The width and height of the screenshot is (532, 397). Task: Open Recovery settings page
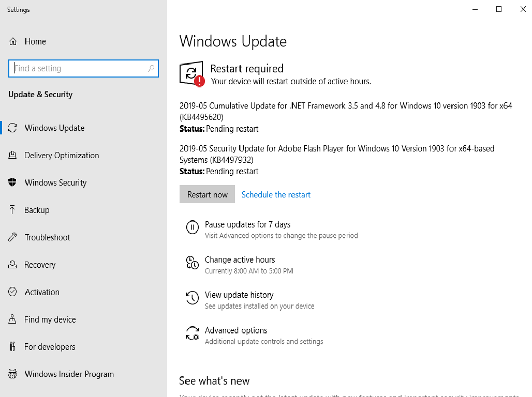click(x=40, y=265)
